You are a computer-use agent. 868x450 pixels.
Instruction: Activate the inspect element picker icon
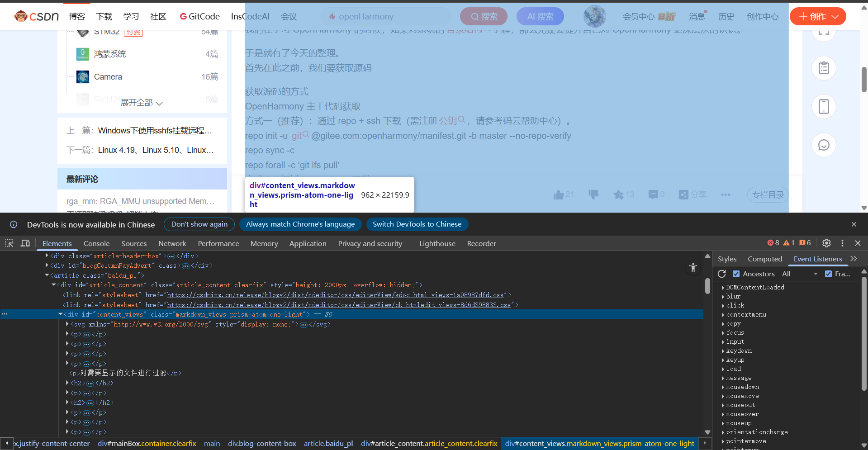tap(9, 243)
